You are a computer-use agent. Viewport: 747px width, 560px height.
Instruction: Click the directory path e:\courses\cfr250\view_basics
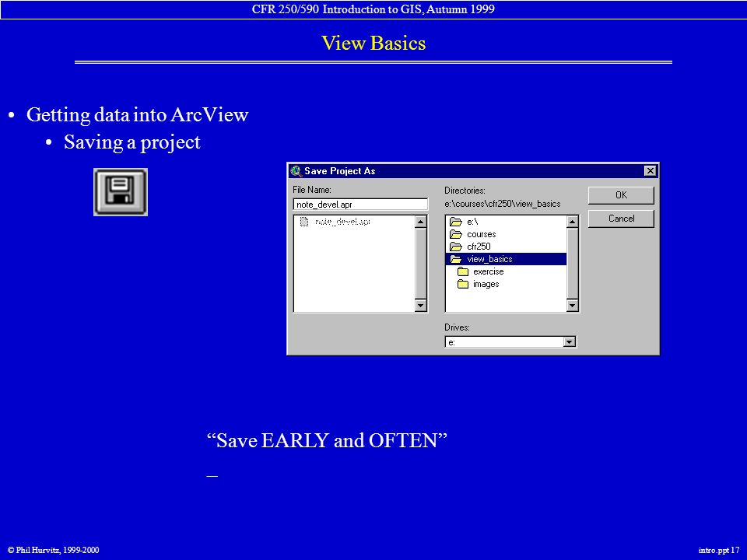tap(503, 204)
